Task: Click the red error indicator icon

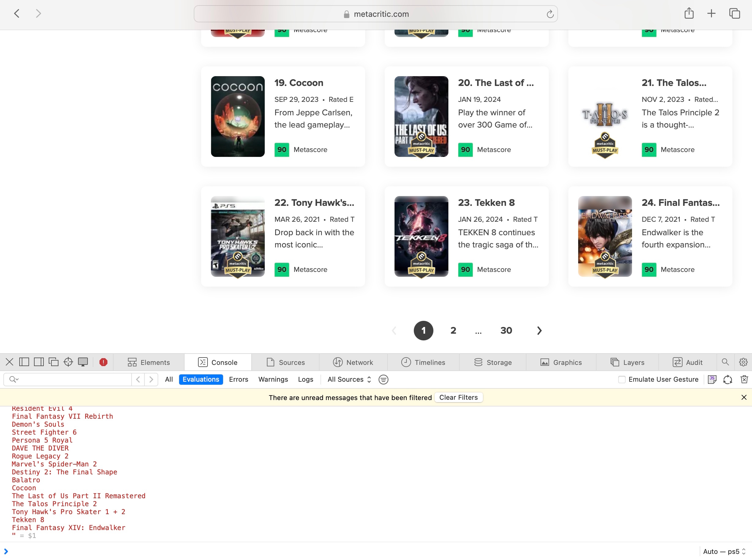Action: (103, 362)
